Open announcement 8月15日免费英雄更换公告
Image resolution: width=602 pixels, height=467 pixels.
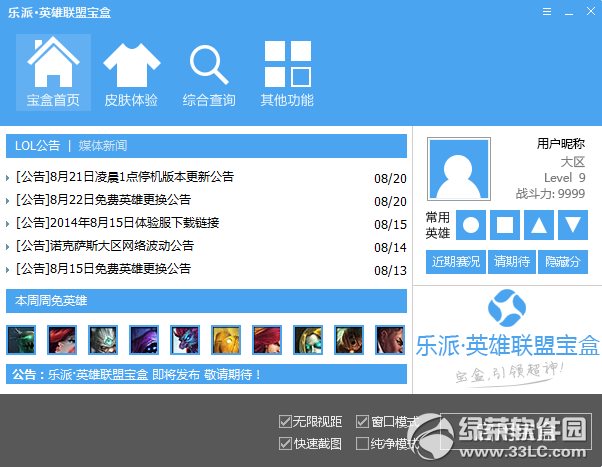(x=103, y=269)
